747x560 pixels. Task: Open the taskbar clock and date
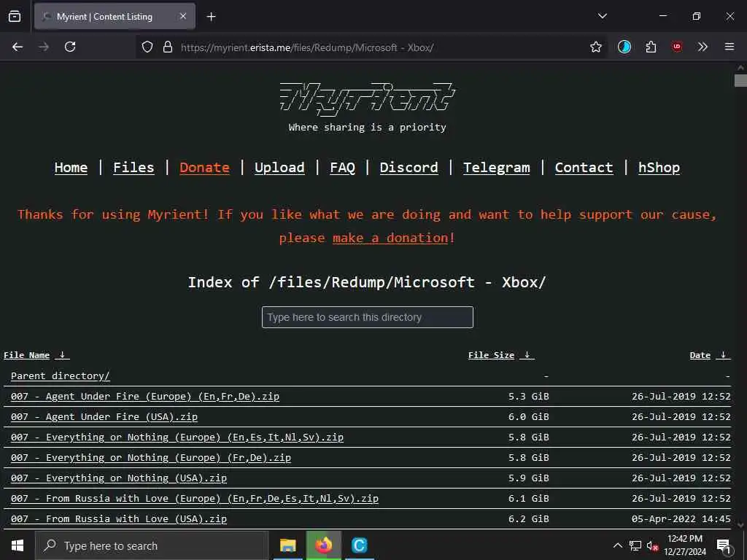coord(685,545)
